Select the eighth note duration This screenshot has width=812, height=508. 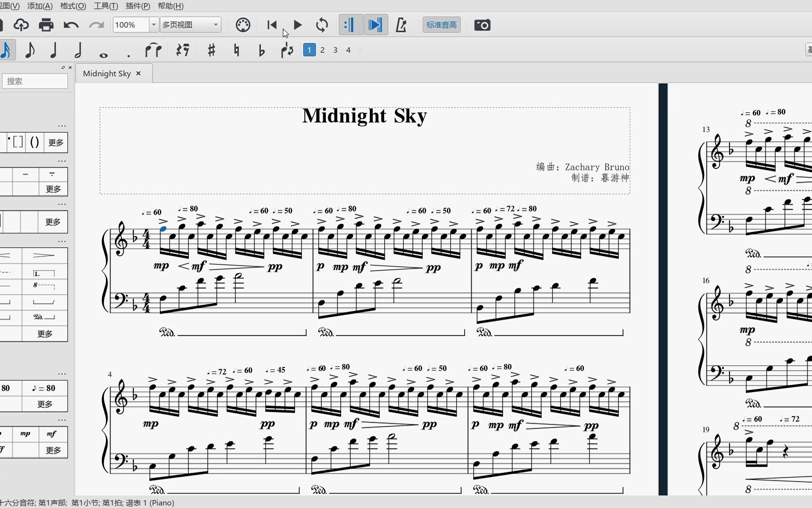[x=30, y=50]
